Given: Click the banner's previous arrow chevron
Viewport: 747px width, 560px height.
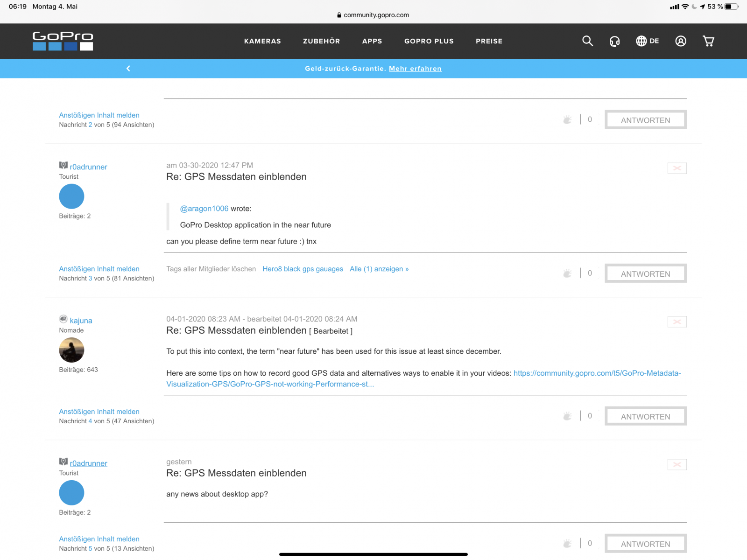Looking at the screenshot, I should 128,69.
